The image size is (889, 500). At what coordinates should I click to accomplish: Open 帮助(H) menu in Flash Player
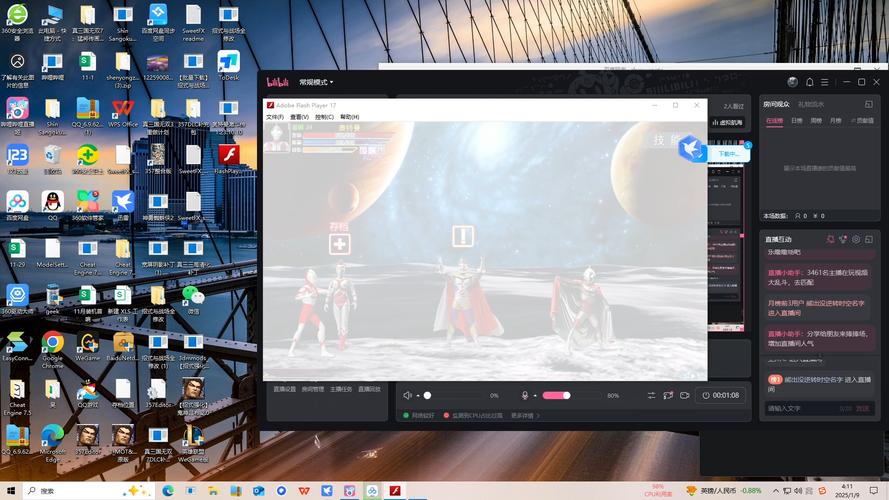[349, 117]
